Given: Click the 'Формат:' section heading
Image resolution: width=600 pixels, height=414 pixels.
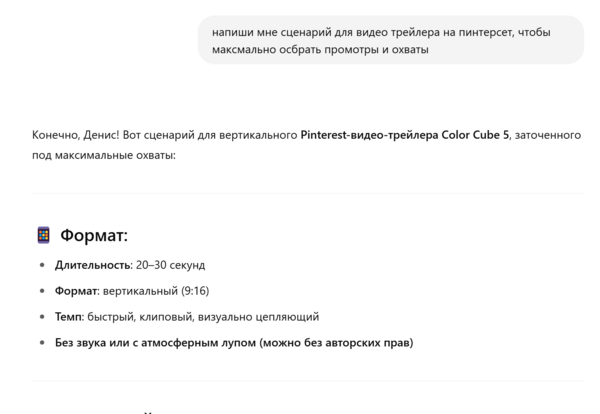Looking at the screenshot, I should [x=94, y=236].
